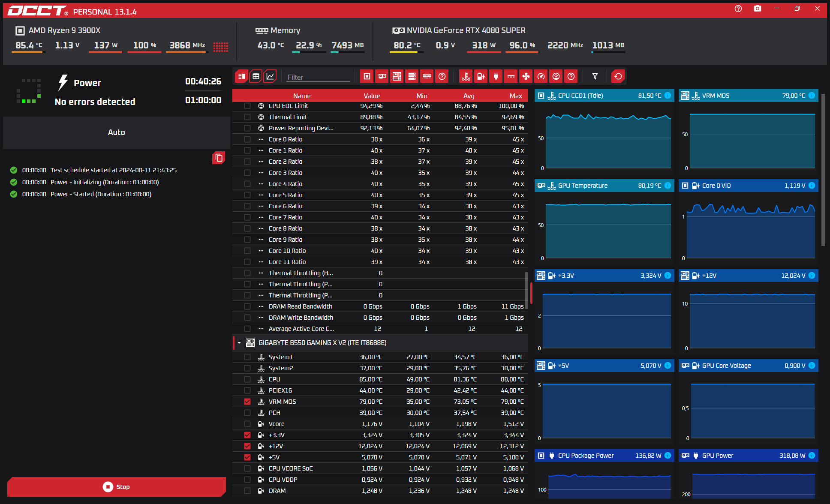Image resolution: width=830 pixels, height=504 pixels.
Task: Click the reset statistics icon
Action: click(618, 76)
